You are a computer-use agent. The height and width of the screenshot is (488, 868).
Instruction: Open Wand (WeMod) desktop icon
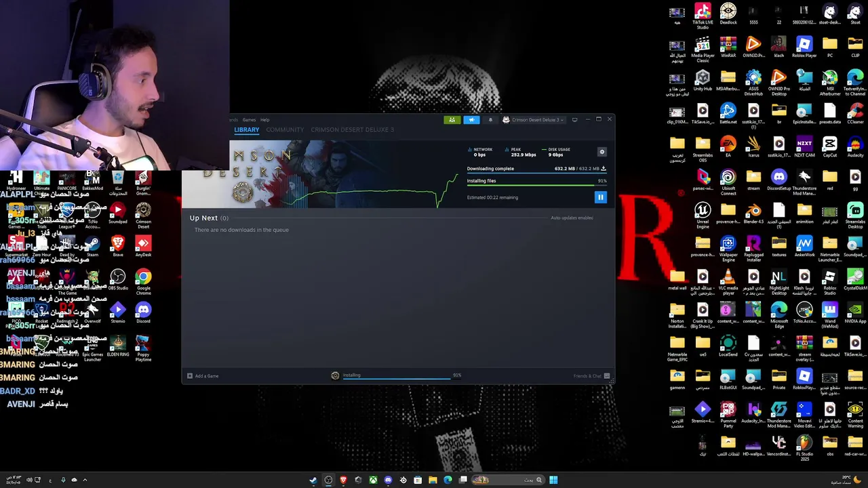click(x=830, y=315)
